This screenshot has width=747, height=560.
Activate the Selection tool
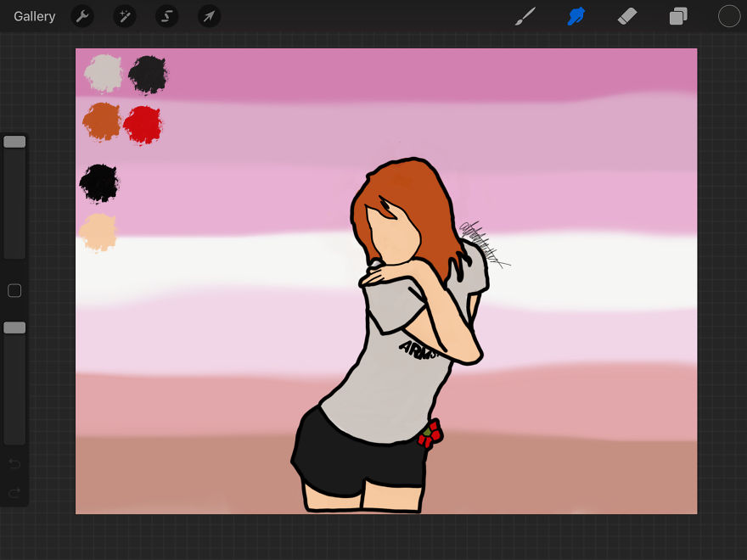pos(167,16)
